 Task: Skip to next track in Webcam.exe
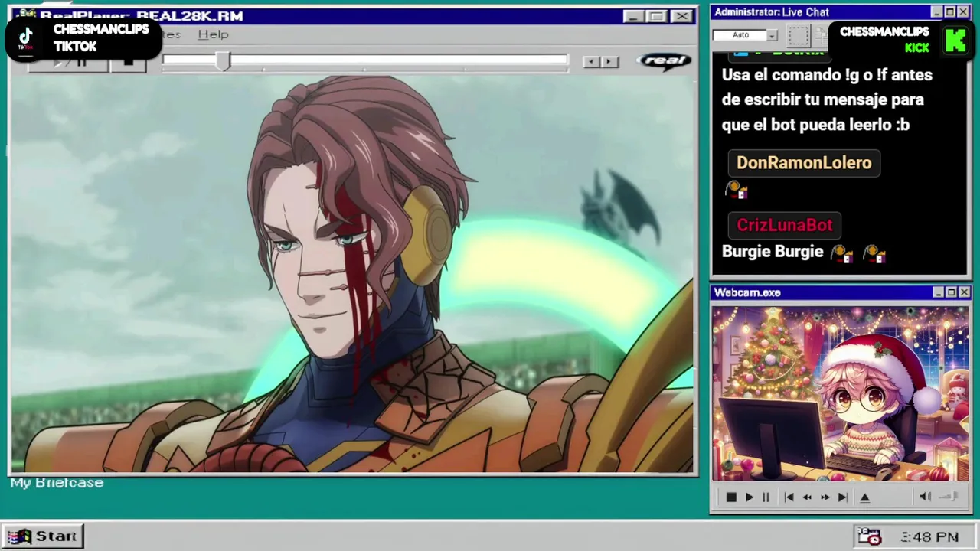[842, 497]
